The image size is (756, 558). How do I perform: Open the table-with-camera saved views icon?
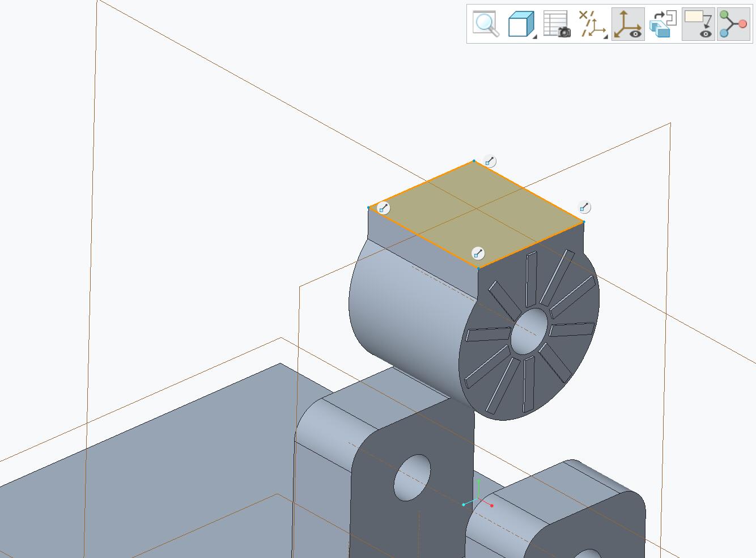click(557, 24)
